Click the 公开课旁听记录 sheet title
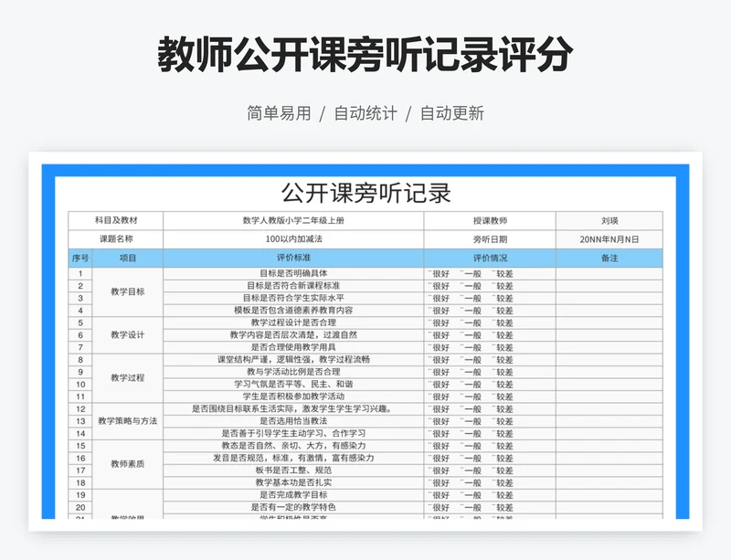731x560 pixels. click(365, 194)
